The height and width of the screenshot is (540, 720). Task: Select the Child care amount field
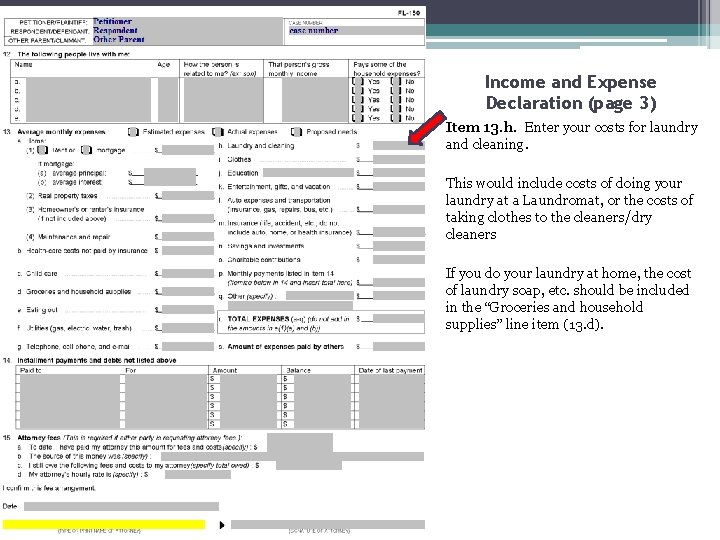click(188, 273)
